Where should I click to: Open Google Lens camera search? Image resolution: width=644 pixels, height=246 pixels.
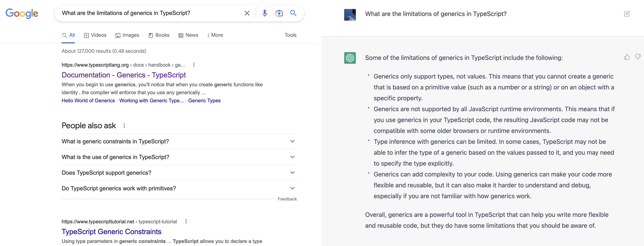tap(279, 13)
